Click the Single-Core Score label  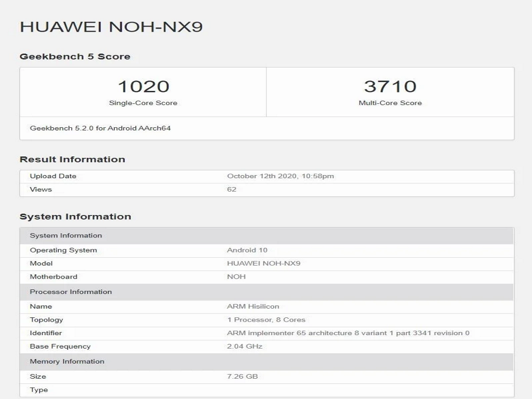point(143,103)
